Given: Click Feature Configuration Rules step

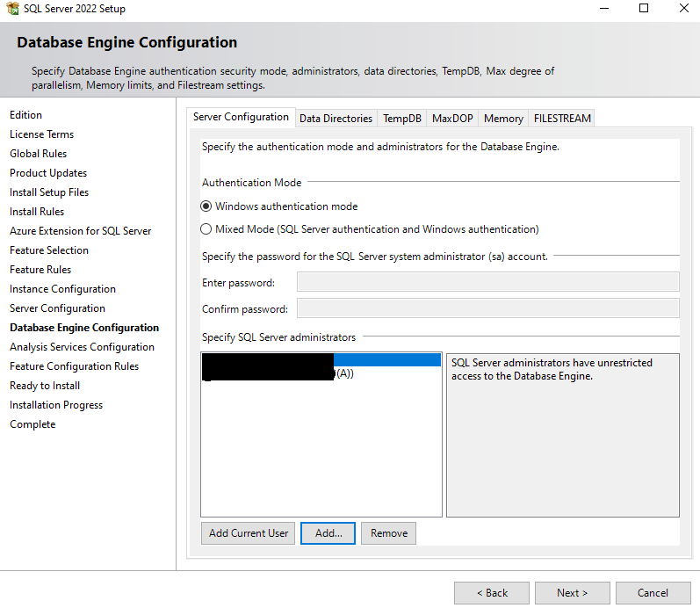Looking at the screenshot, I should point(74,366).
